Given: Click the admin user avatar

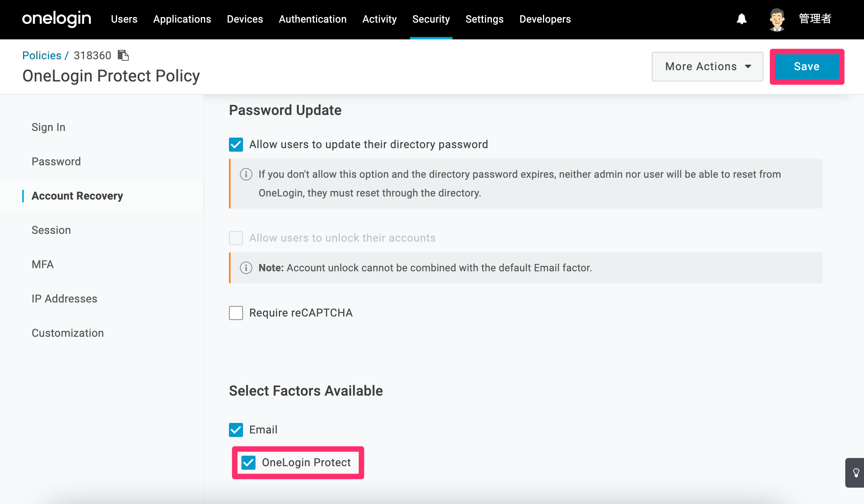Looking at the screenshot, I should pyautogui.click(x=777, y=19).
